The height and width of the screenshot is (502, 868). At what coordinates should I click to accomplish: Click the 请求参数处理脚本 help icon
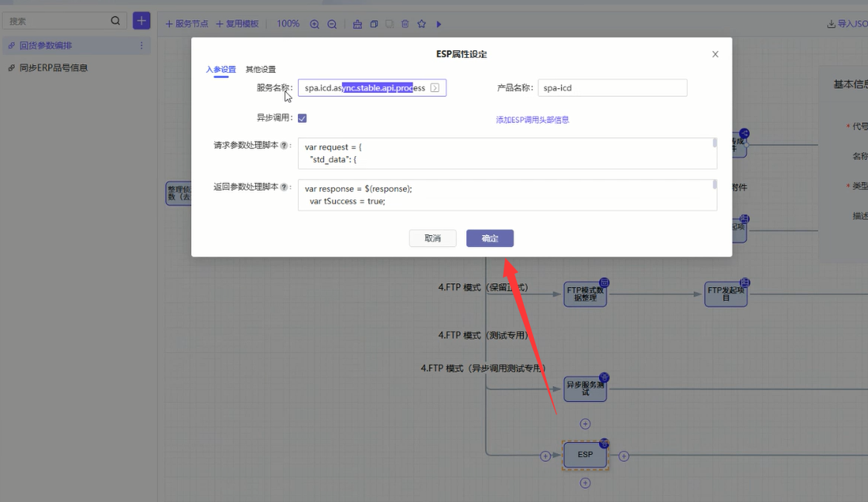pos(284,145)
